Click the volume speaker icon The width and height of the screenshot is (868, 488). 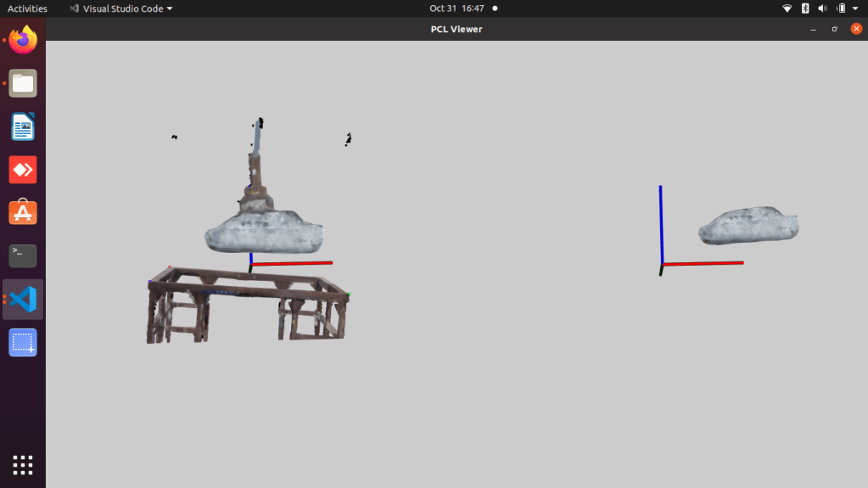pos(822,8)
